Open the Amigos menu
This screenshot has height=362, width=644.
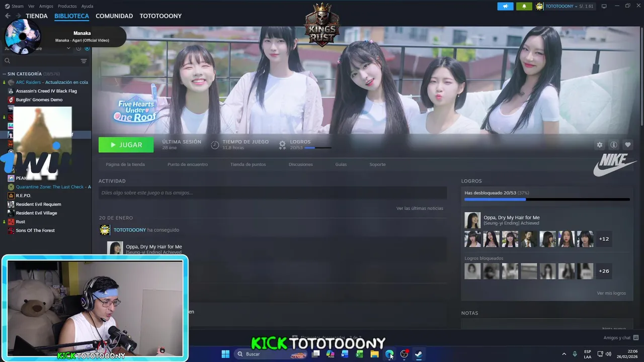(46, 6)
